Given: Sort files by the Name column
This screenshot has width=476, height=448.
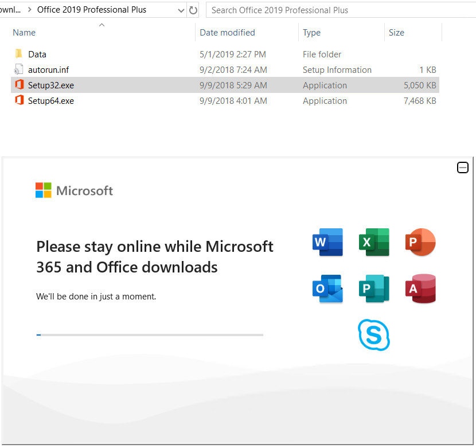Looking at the screenshot, I should pos(24,33).
